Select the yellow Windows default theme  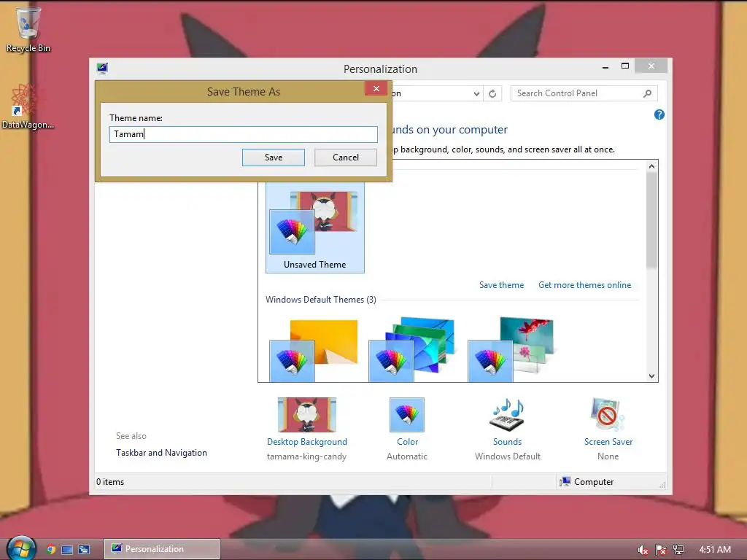click(x=313, y=351)
